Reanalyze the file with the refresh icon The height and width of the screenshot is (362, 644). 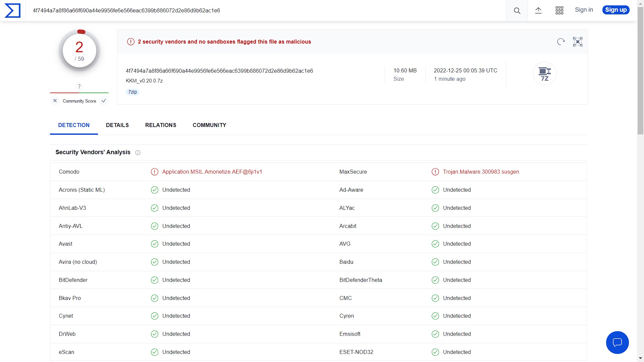tap(561, 42)
